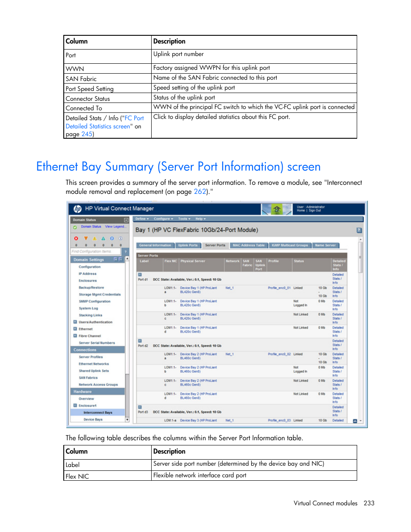Click the Sign Out link
411x532 pixels.
[x=315, y=211]
